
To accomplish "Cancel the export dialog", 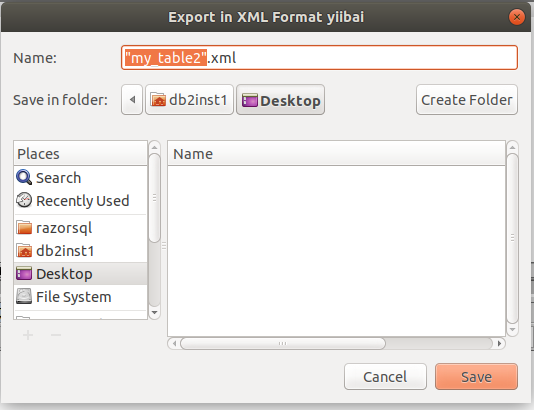I will click(x=385, y=377).
